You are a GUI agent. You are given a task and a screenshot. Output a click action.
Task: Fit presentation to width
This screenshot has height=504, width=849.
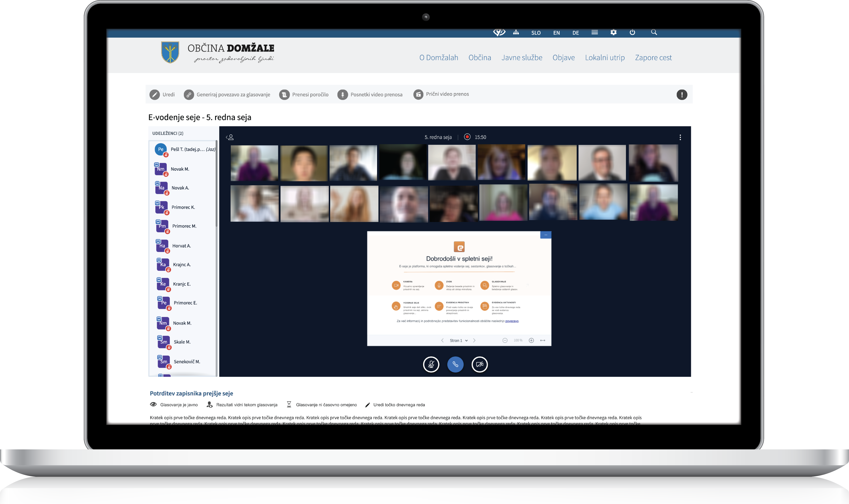click(x=543, y=340)
